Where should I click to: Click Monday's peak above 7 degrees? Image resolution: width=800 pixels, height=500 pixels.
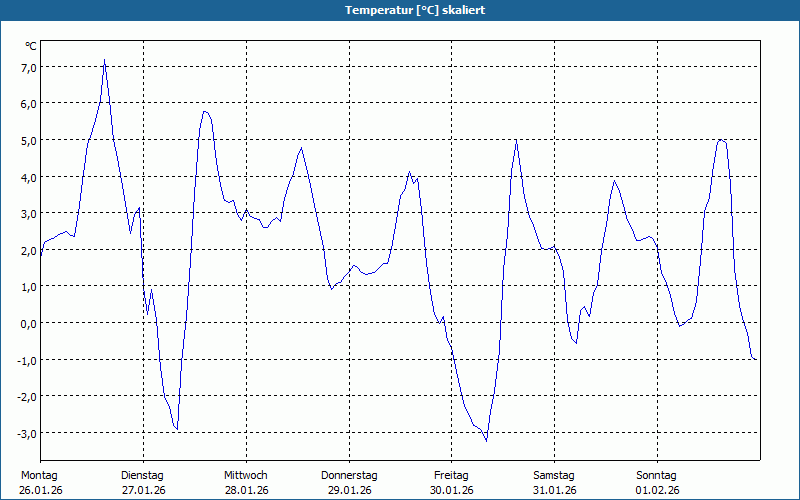(x=105, y=60)
